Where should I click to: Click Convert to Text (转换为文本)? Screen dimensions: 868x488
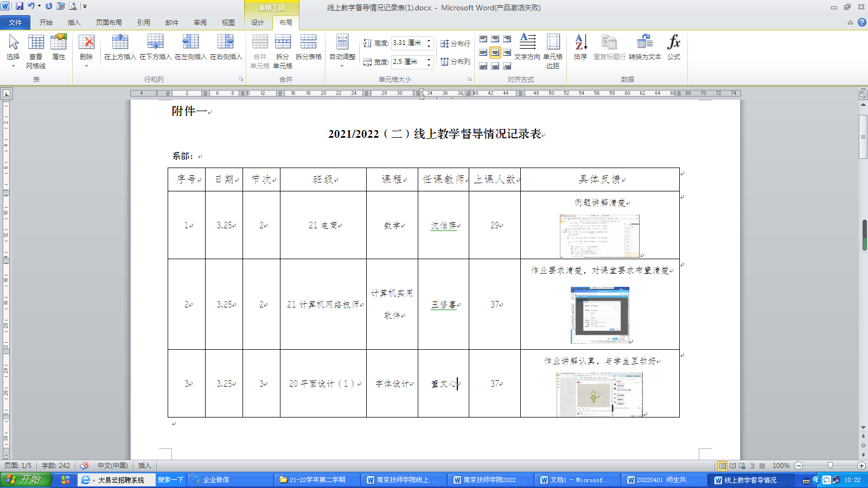(644, 42)
